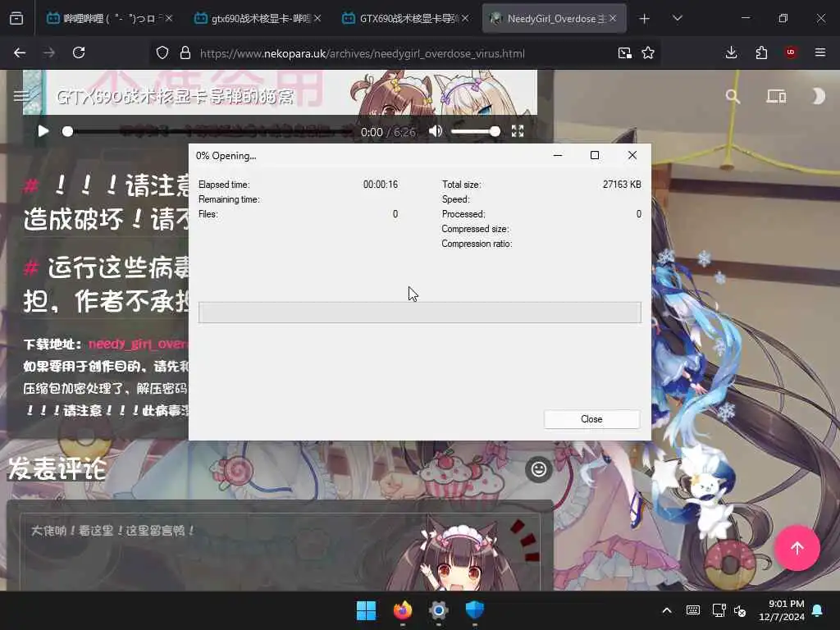Click the device view icon in site header

click(776, 97)
